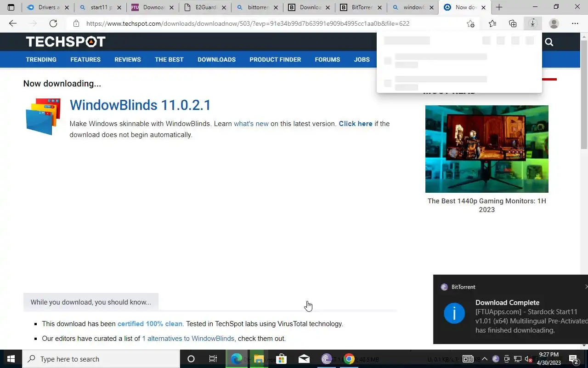Search TechSpot using magnifier icon
Screen dimensions: 588x368
pyautogui.click(x=549, y=42)
